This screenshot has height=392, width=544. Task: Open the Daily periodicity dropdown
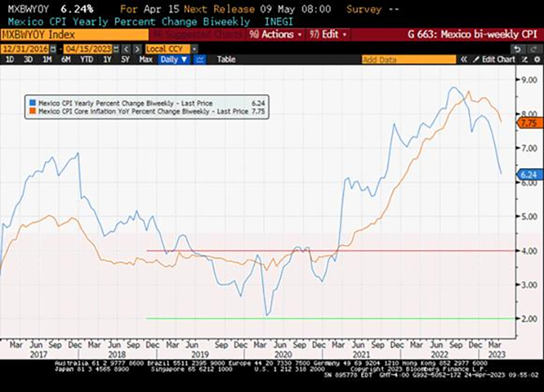click(174, 59)
